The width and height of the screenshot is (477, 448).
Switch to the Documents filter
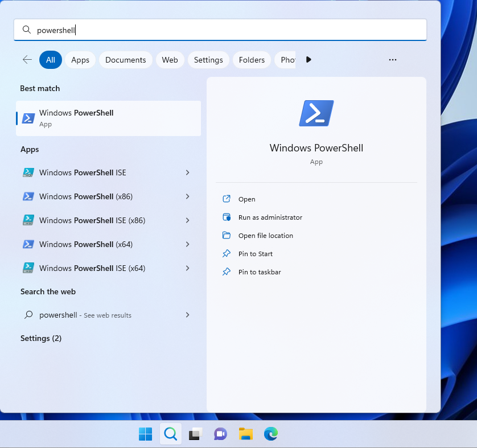coord(125,59)
